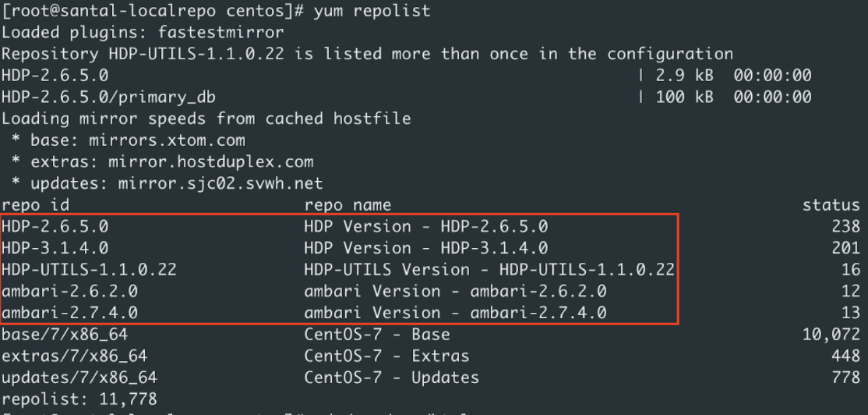Viewport: 868px width, 415px height.
Task: Click the 'repo name' column header
Action: (x=348, y=205)
